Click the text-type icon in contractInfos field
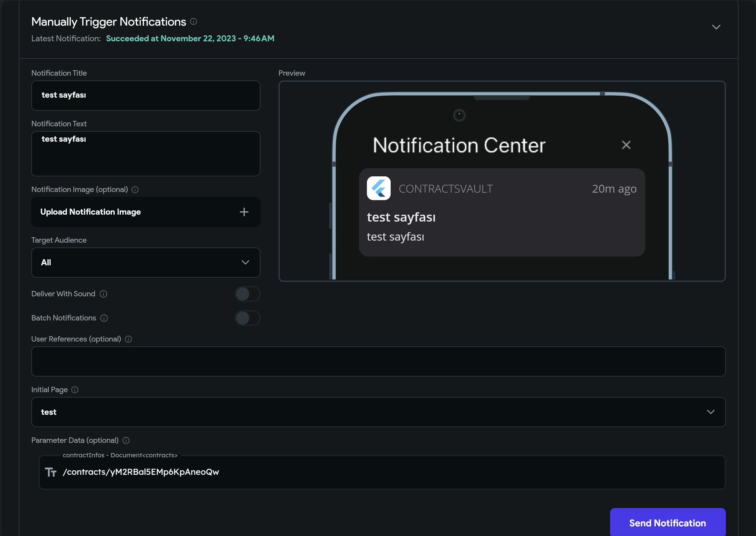This screenshot has width=756, height=536. pyautogui.click(x=51, y=472)
